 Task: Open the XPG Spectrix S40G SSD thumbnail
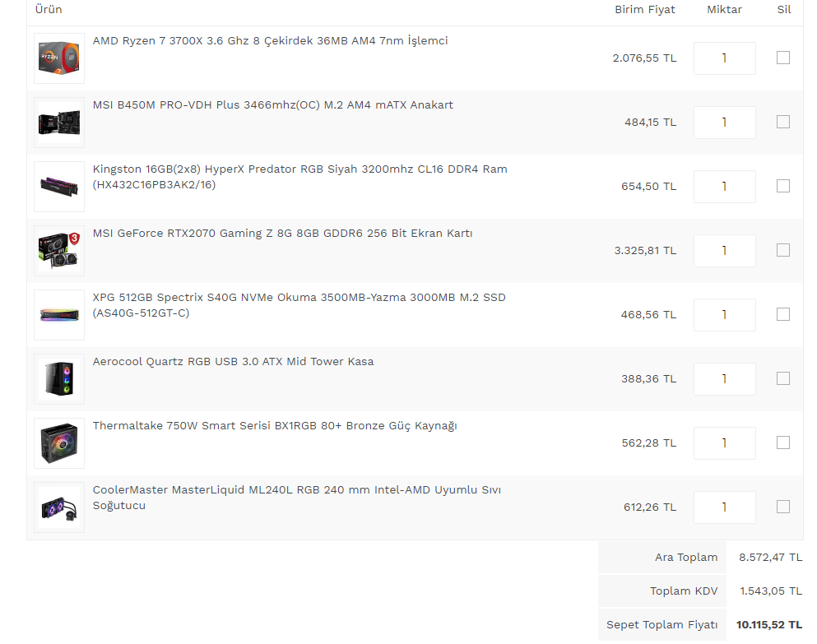(59, 315)
